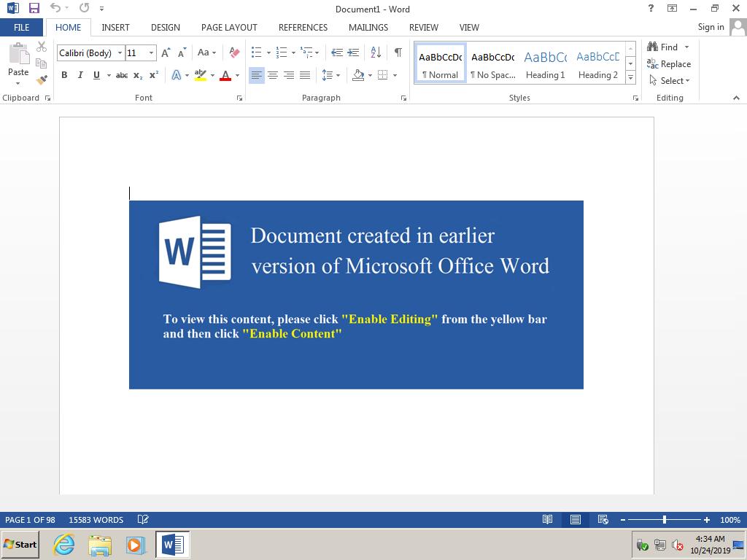Viewport: 747px width, 560px height.
Task: Click the Sign in link
Action: click(711, 27)
